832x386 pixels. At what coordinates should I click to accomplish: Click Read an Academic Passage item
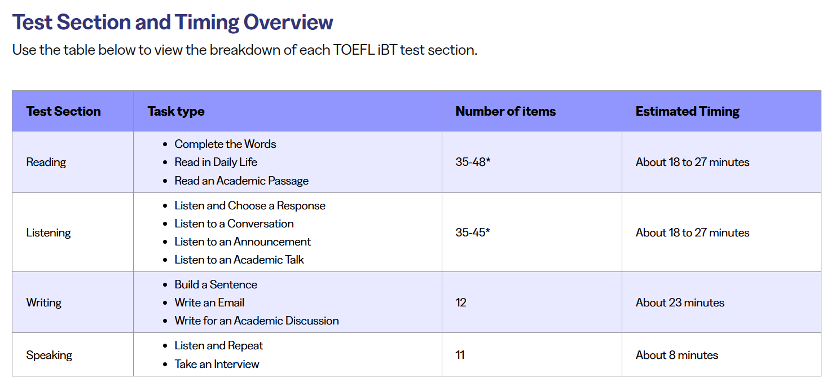click(241, 181)
